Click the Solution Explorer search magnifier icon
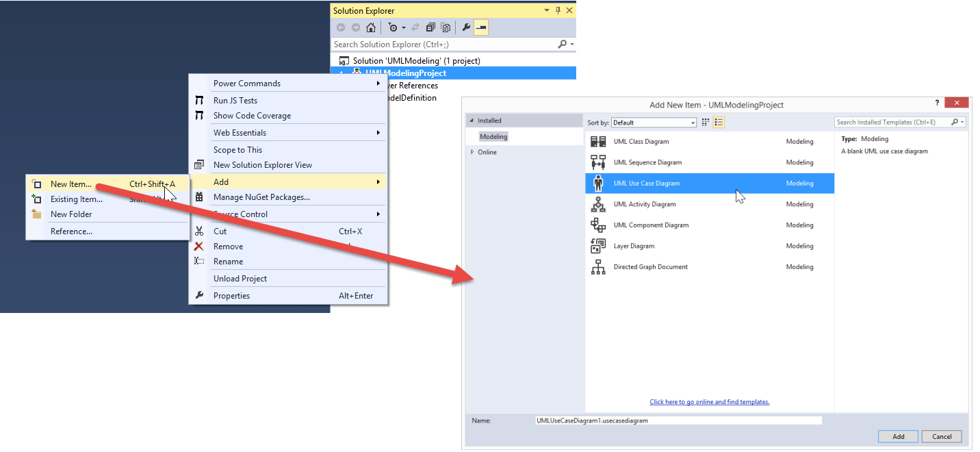980x452 pixels. (562, 44)
